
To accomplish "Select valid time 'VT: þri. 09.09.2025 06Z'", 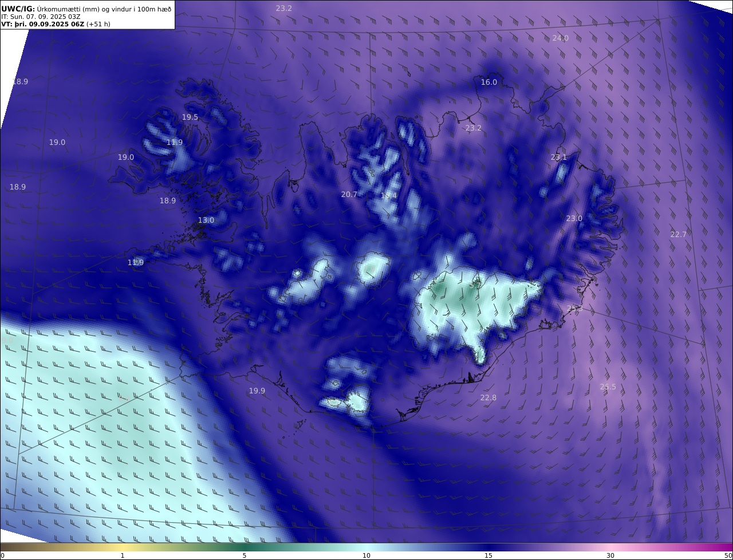I will 42,24.
